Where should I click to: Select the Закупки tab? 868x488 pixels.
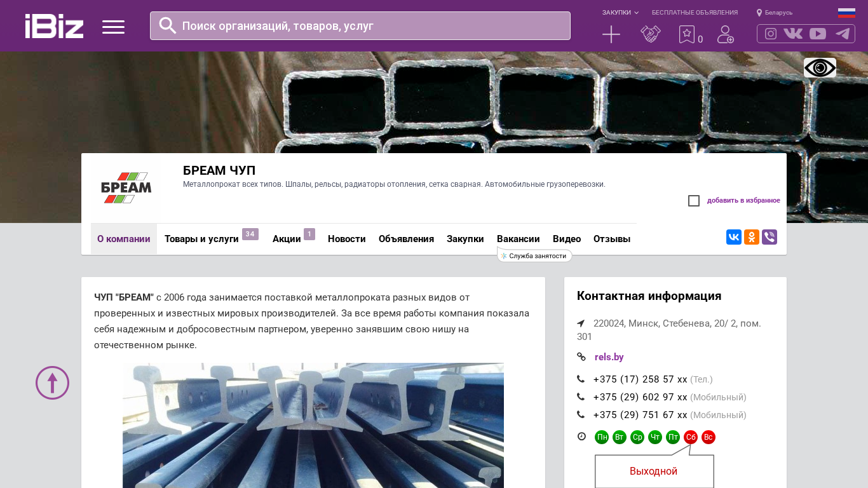465,239
